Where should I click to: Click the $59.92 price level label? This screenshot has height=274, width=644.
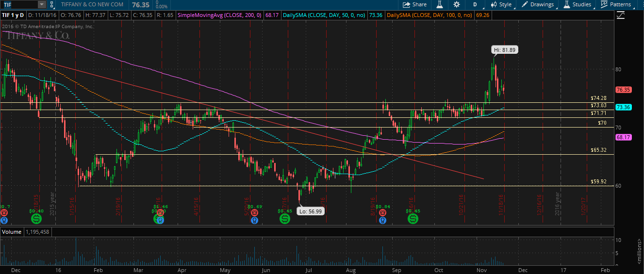pos(598,182)
